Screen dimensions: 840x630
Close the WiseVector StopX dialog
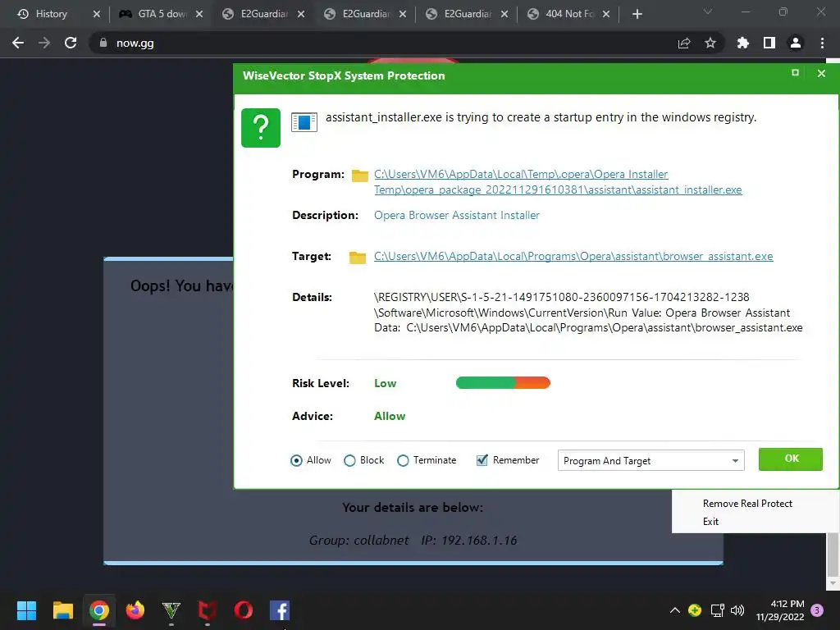(821, 73)
